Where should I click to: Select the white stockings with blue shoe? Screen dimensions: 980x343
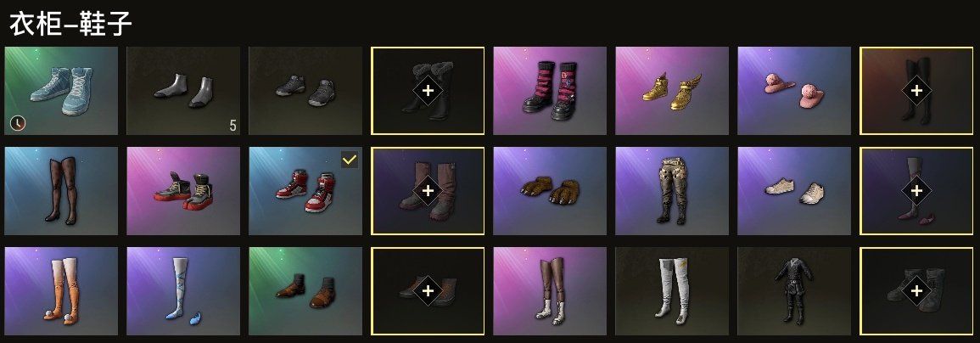[x=183, y=291]
